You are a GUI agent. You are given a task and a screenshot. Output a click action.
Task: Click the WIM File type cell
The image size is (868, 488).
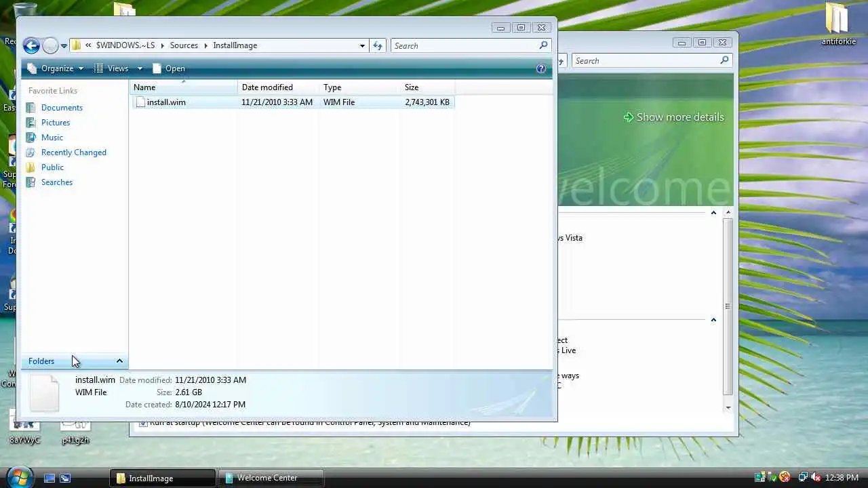tap(339, 102)
